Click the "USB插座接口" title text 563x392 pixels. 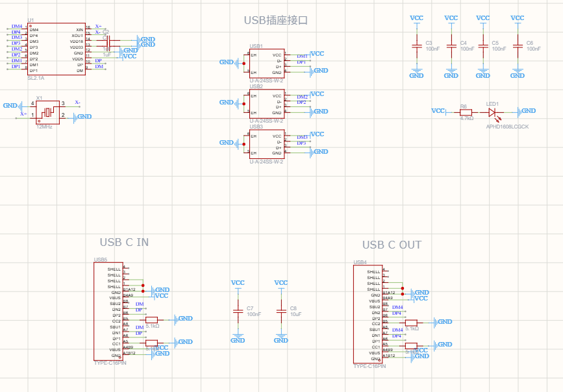coord(276,20)
